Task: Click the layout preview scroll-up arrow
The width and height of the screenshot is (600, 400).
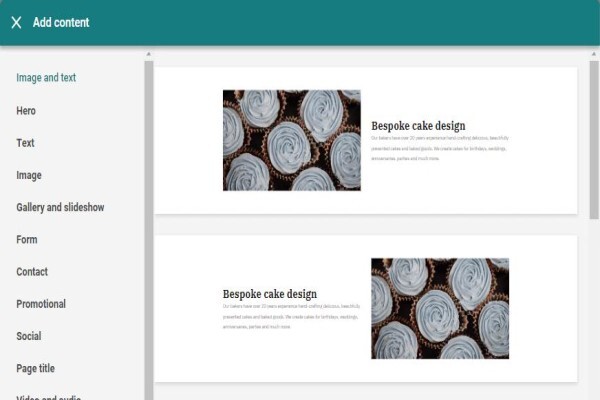Action: 594,54
